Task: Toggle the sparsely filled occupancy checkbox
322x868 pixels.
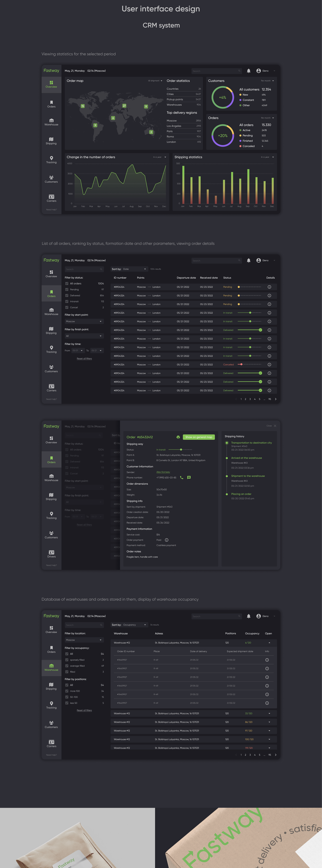Action: (67, 660)
